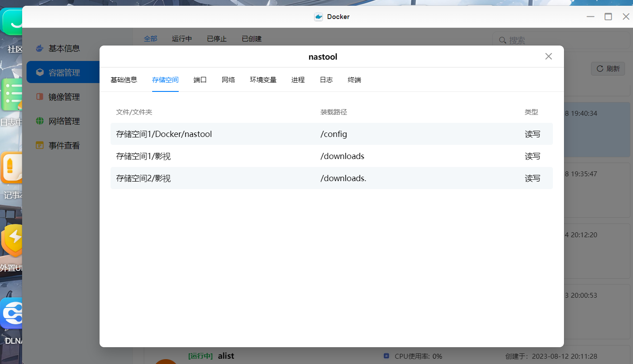This screenshot has width=633, height=364.
Task: Filter containers by 运行中
Action: coord(182,39)
